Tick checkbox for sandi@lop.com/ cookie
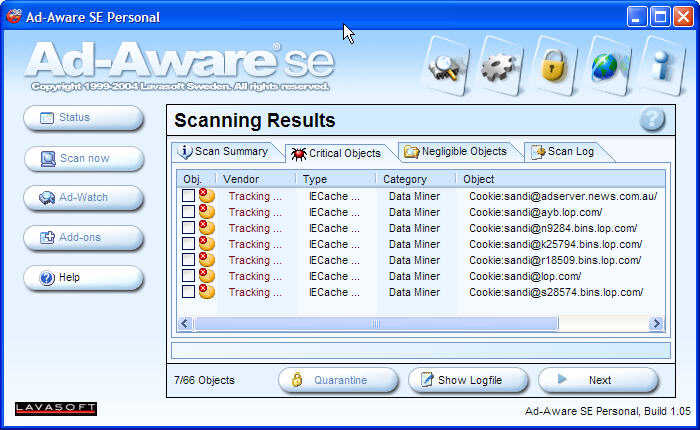Screen dimensions: 700x430 [x=188, y=276]
